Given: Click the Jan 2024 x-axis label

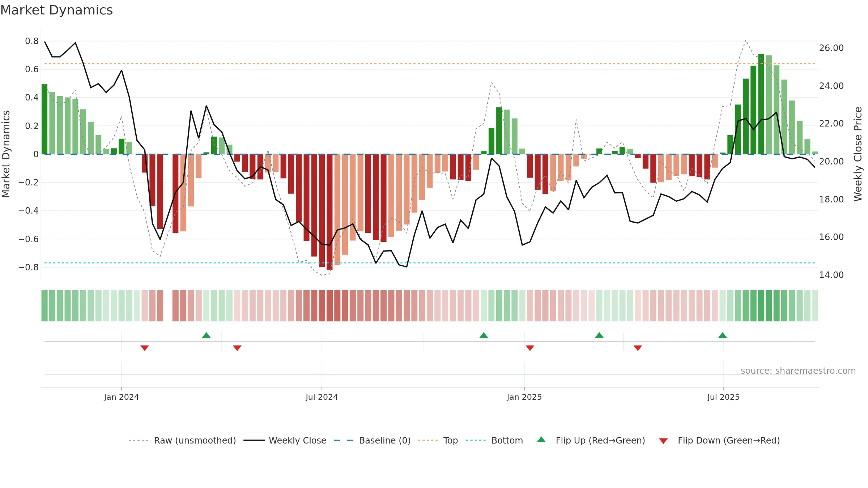Looking at the screenshot, I should [x=121, y=397].
